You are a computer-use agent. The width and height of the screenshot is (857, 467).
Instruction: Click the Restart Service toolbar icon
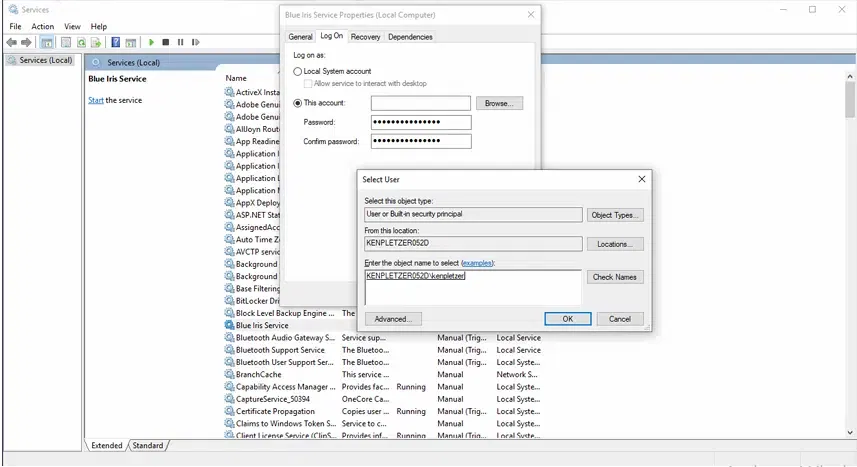194,42
